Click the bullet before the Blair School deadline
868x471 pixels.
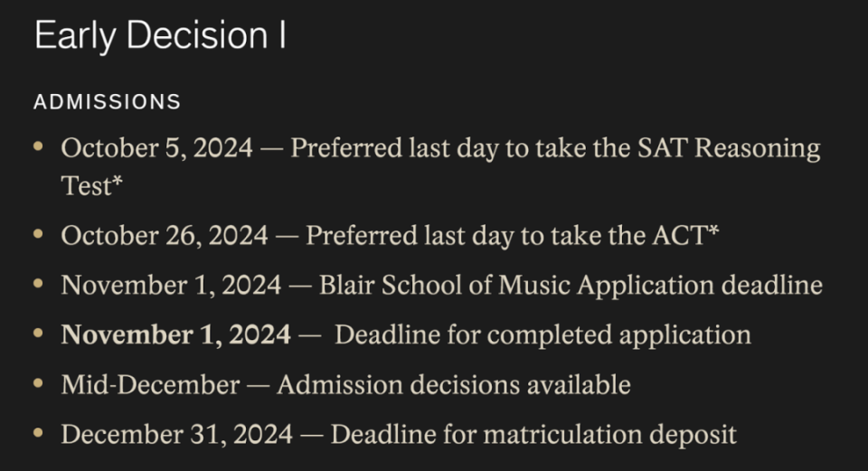coord(38,283)
